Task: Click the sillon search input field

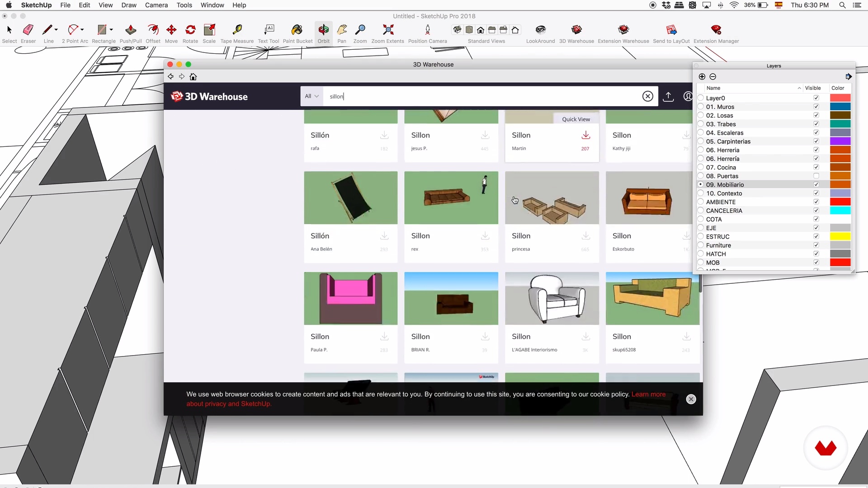Action: [482, 96]
